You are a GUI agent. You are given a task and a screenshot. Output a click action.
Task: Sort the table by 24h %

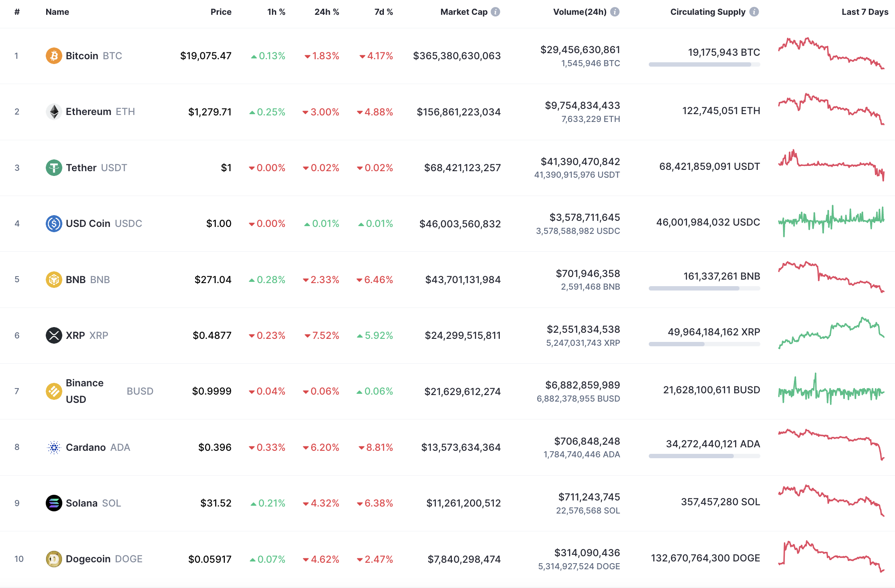(327, 12)
